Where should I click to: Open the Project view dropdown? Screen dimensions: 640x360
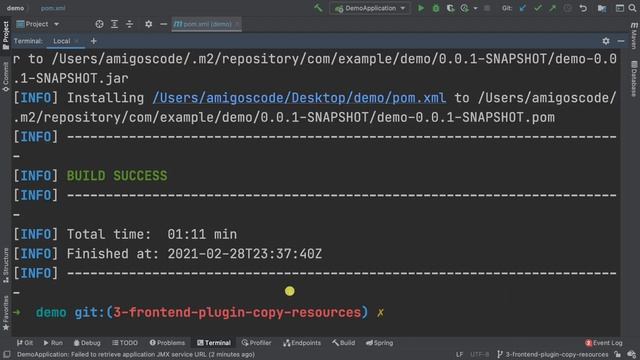click(x=38, y=24)
